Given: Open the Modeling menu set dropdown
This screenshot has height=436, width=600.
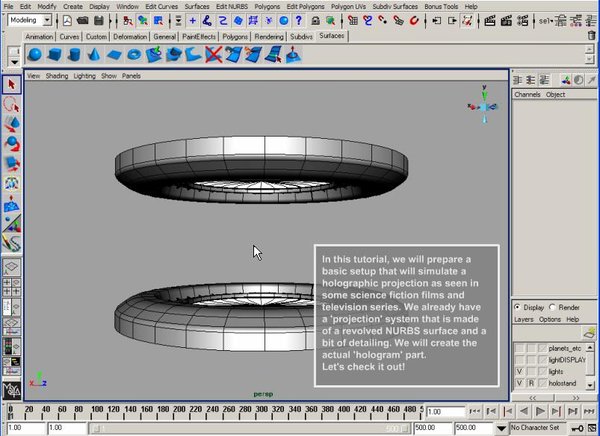Looking at the screenshot, I should pyautogui.click(x=28, y=20).
